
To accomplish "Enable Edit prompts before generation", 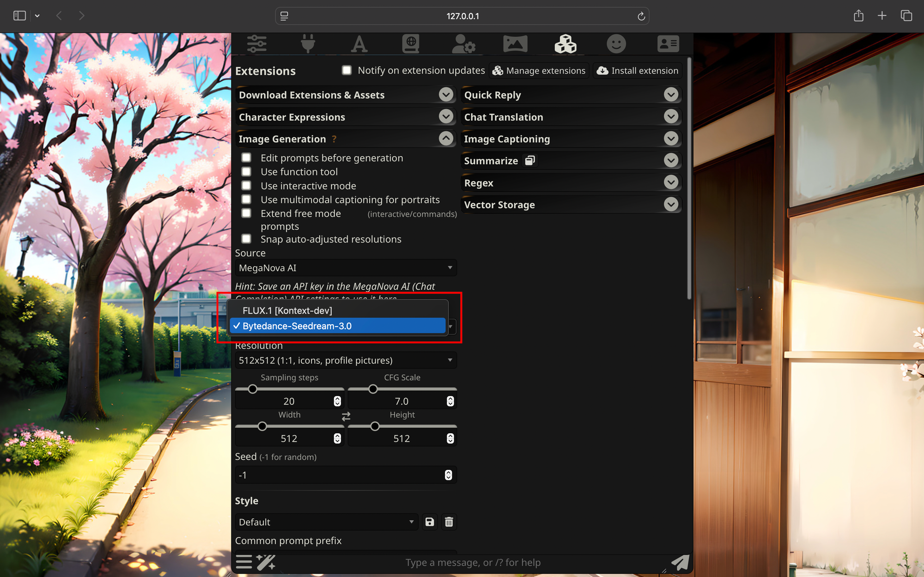I will (x=247, y=158).
